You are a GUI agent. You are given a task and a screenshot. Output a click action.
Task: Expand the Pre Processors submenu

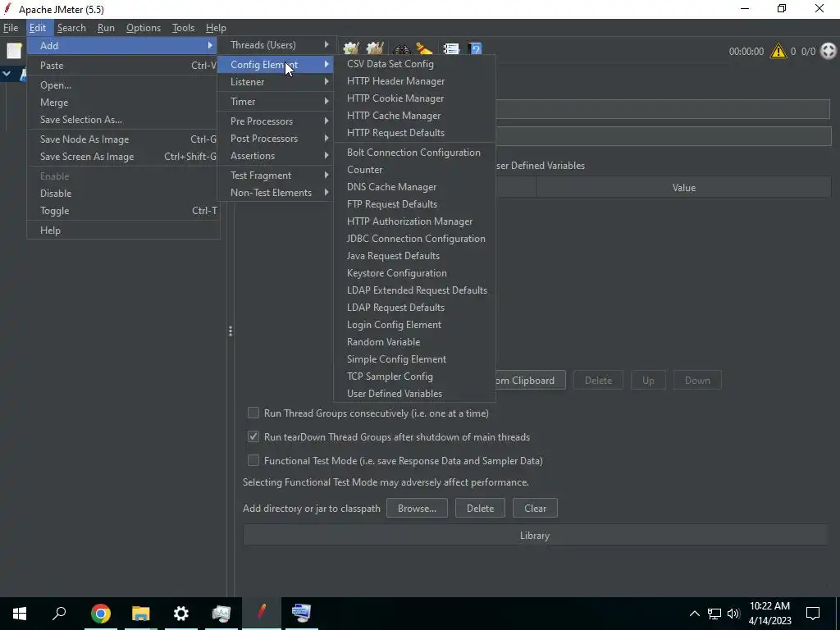tap(276, 121)
